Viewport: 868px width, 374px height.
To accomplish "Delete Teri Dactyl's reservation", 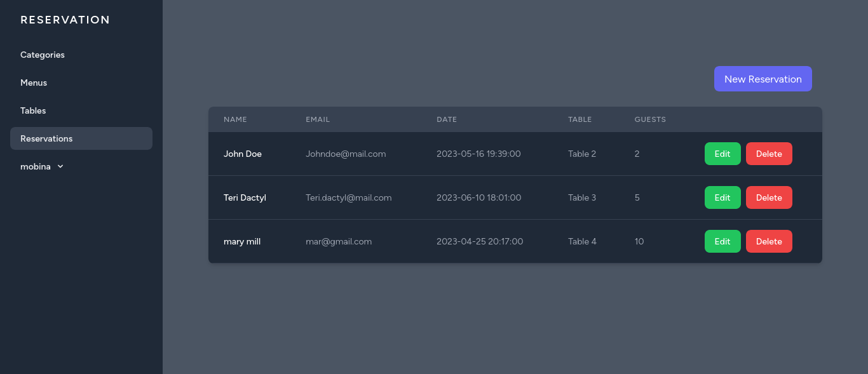I will coord(769,197).
